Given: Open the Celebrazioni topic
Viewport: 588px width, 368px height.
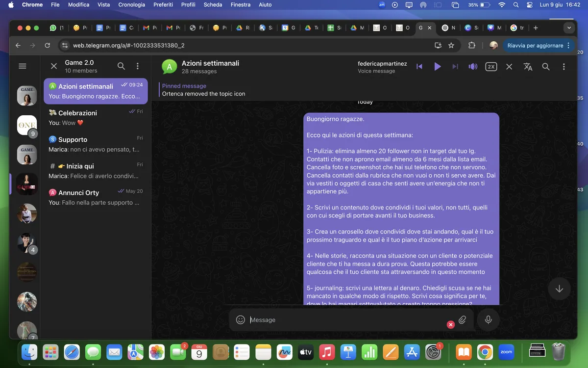Looking at the screenshot, I should (x=96, y=118).
